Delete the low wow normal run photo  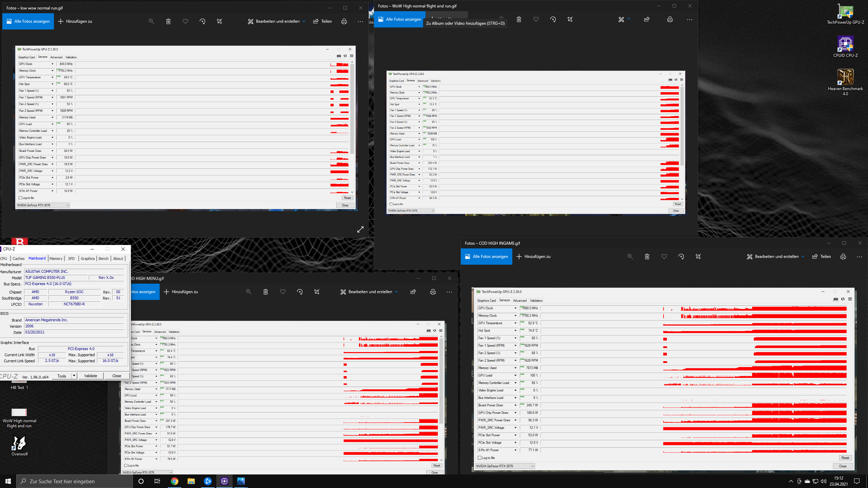pos(168,21)
